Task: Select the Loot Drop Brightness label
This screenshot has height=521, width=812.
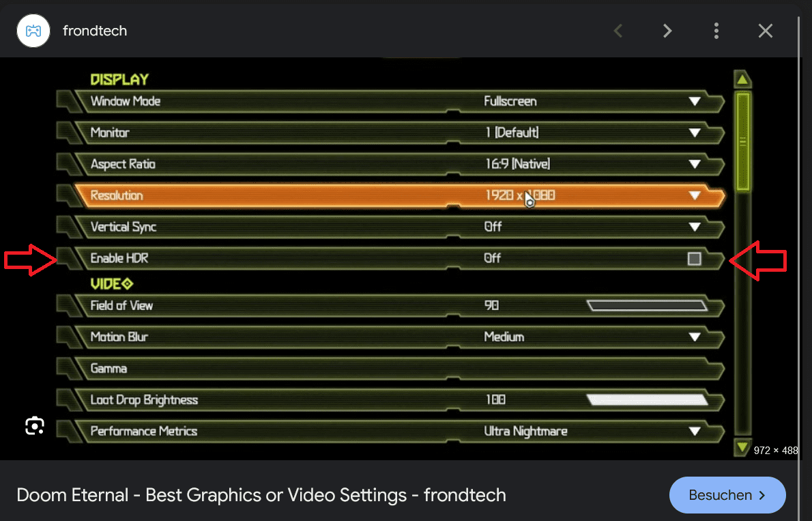Action: click(144, 399)
